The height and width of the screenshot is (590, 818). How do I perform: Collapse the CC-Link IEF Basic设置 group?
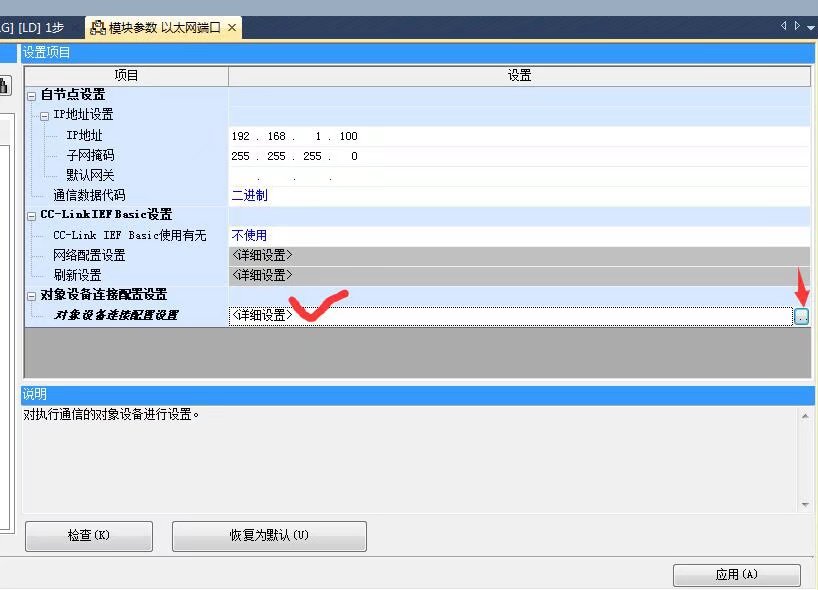click(x=32, y=215)
